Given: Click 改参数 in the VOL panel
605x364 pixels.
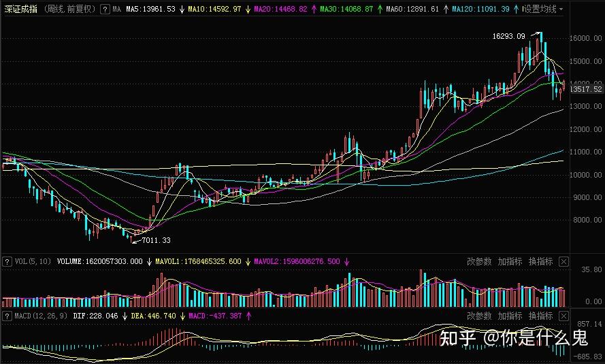Looking at the screenshot, I should [479, 262].
